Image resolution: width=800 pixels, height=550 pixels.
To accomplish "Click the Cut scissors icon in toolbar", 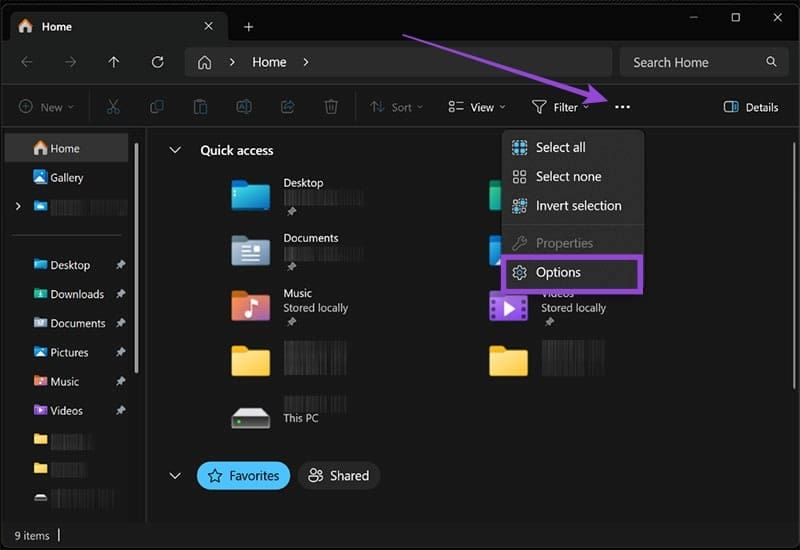I will coord(113,107).
